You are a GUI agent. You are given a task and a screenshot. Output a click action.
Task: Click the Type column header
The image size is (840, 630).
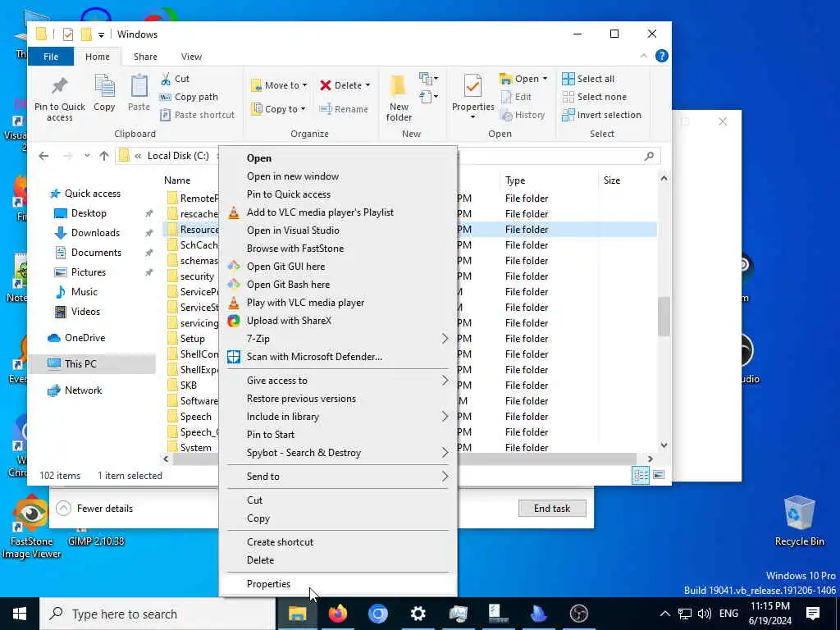[549, 180]
